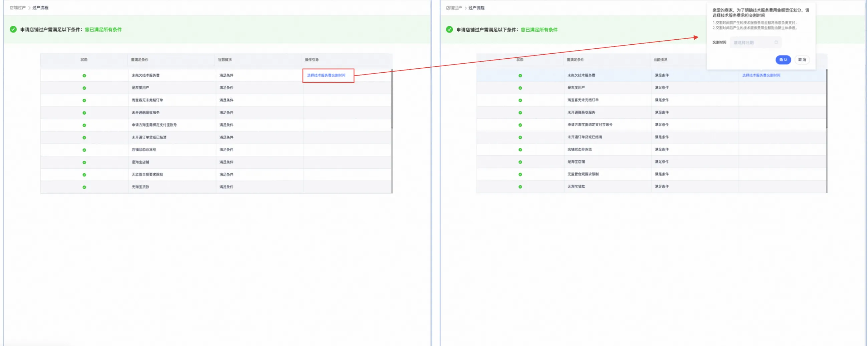Image resolution: width=868 pixels, height=346 pixels.
Task: Click 取消 button in the popup
Action: pyautogui.click(x=802, y=60)
